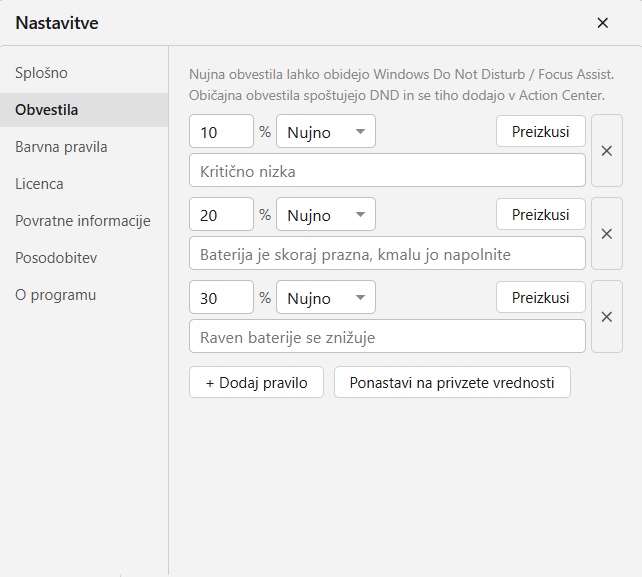Edit the 10 percent threshold field

[x=222, y=131]
